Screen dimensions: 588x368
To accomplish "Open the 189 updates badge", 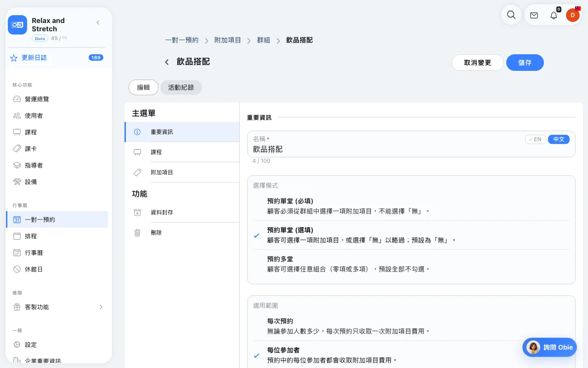I will point(96,57).
